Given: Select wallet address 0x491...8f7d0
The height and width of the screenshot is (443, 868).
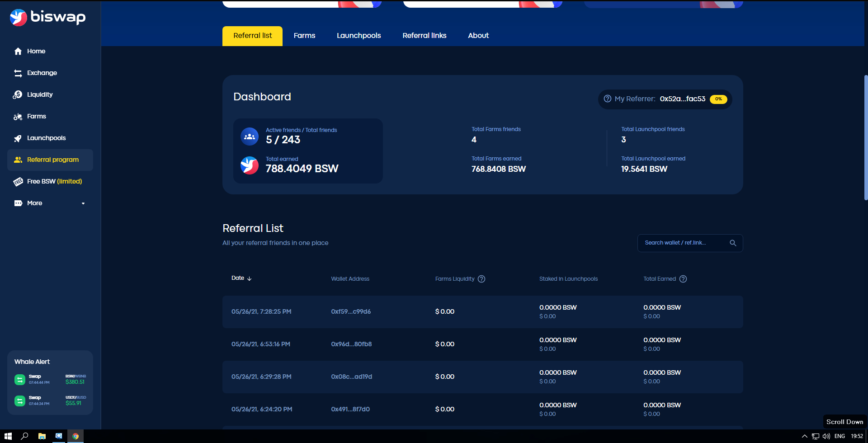Looking at the screenshot, I should coord(350,409).
